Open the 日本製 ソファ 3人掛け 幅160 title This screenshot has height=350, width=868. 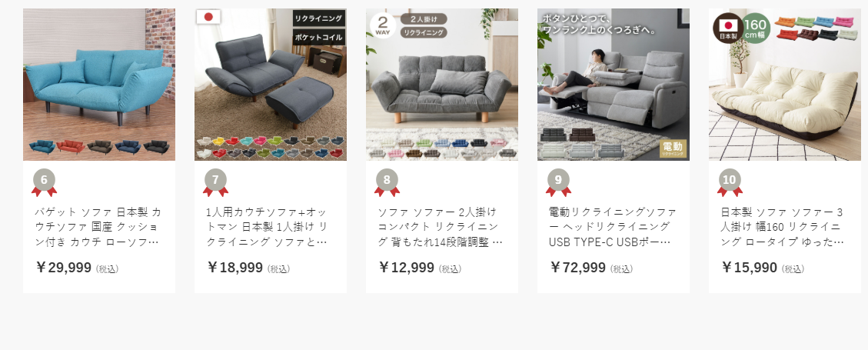[783, 227]
